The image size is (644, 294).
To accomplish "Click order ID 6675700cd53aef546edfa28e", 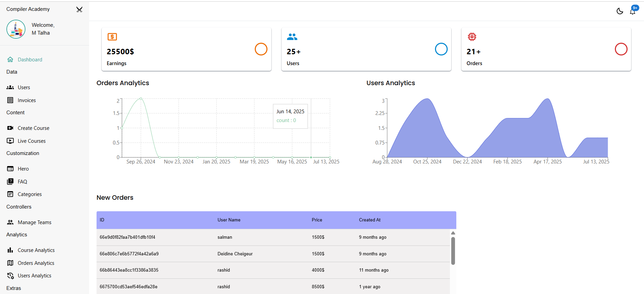I will [128, 287].
